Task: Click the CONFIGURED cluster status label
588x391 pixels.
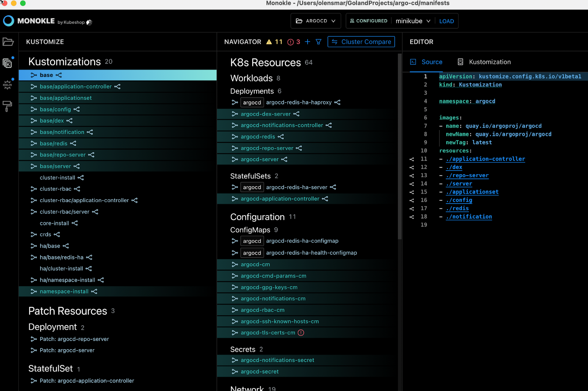Action: click(x=369, y=21)
